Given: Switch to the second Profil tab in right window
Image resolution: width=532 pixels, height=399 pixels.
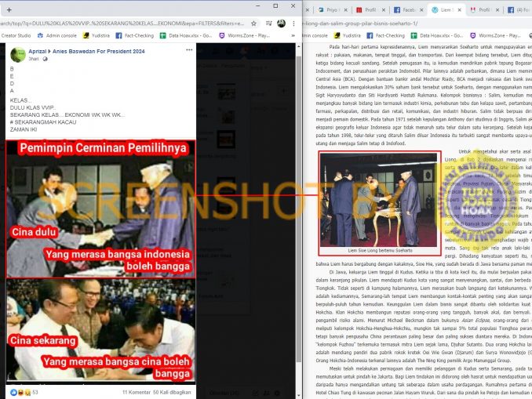Looking at the screenshot, I should point(481,10).
